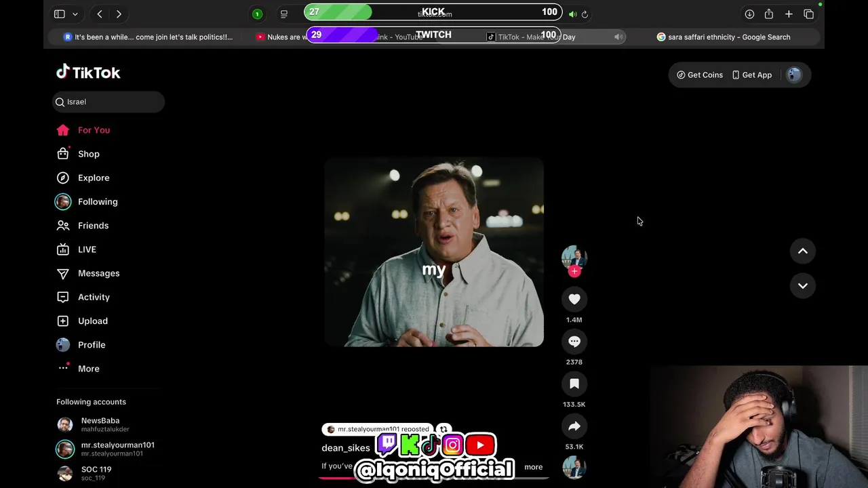Go to the previous video with the up chevron
868x488 pixels.
[x=803, y=251]
